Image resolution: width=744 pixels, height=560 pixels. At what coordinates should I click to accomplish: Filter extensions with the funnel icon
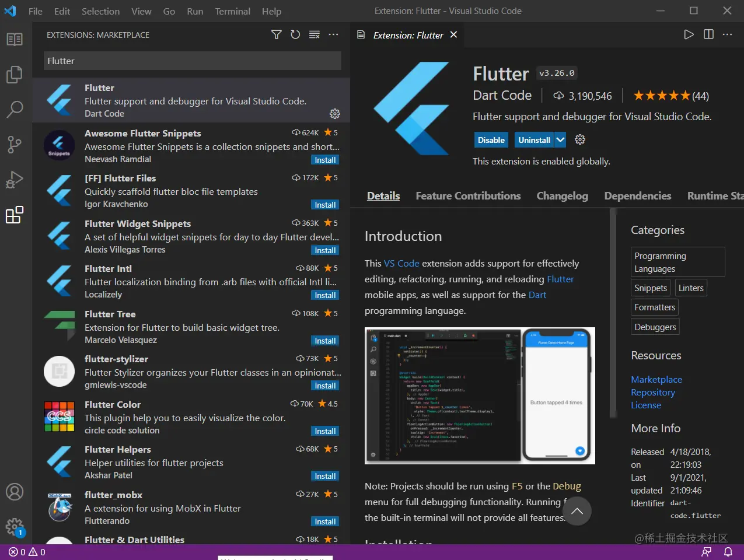click(x=277, y=34)
